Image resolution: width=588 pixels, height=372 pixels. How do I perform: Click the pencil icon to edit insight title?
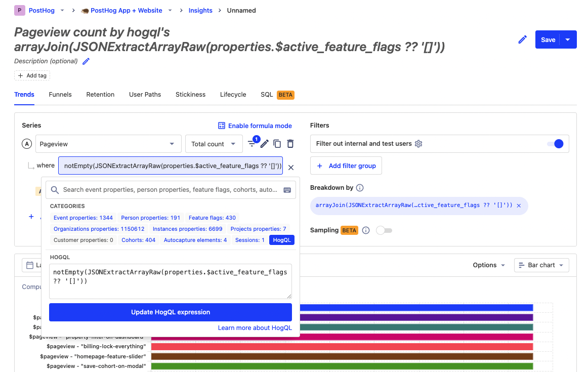[523, 39]
